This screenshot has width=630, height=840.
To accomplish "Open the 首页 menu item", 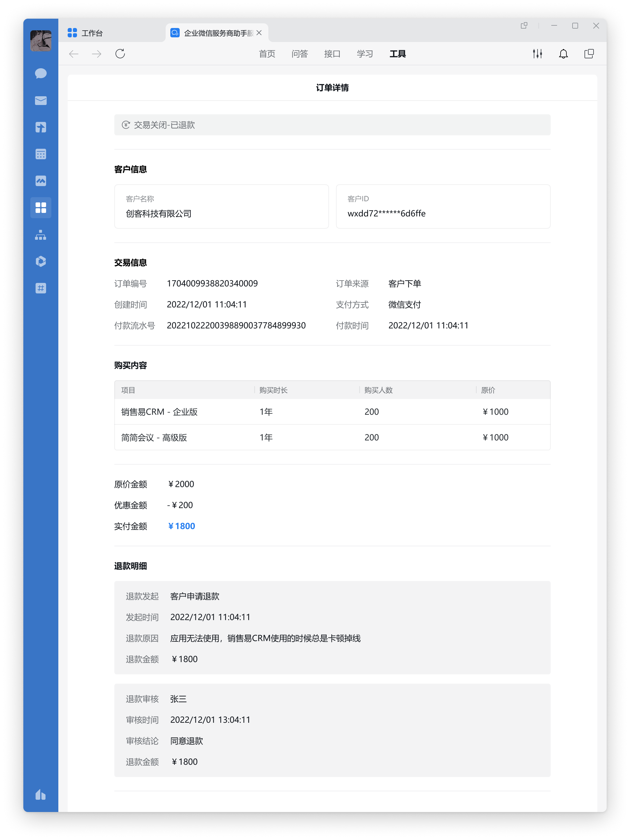I will [x=267, y=54].
